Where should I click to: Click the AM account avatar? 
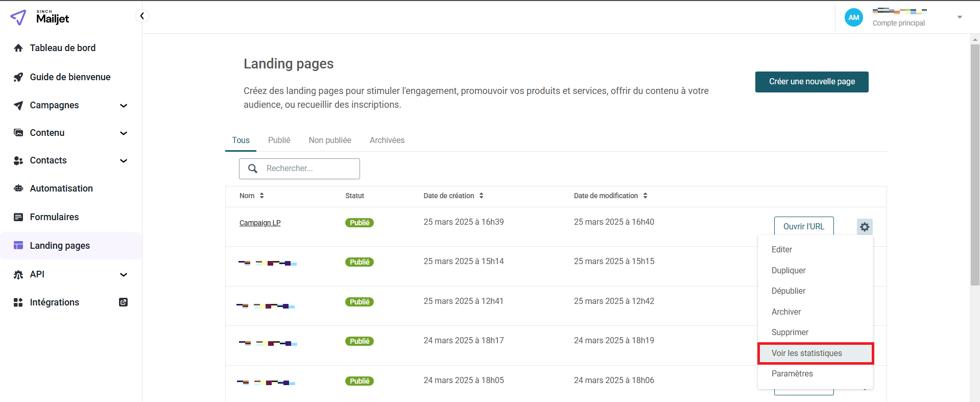[x=854, y=17]
